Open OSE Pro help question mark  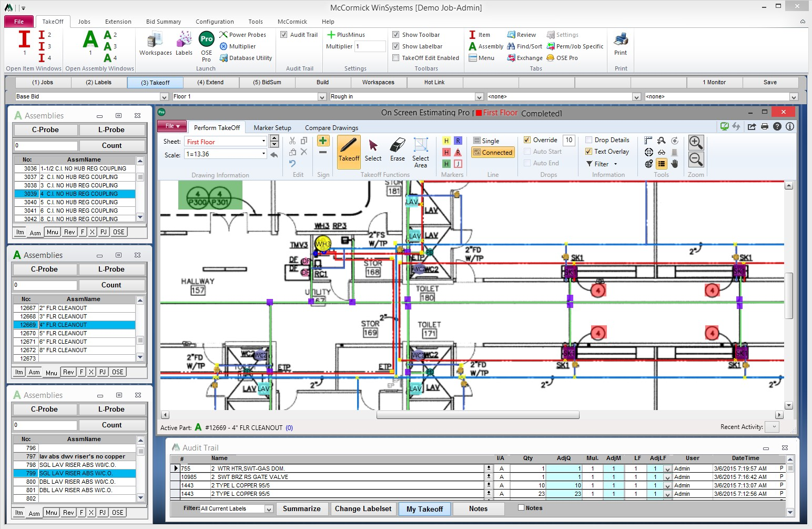(777, 126)
